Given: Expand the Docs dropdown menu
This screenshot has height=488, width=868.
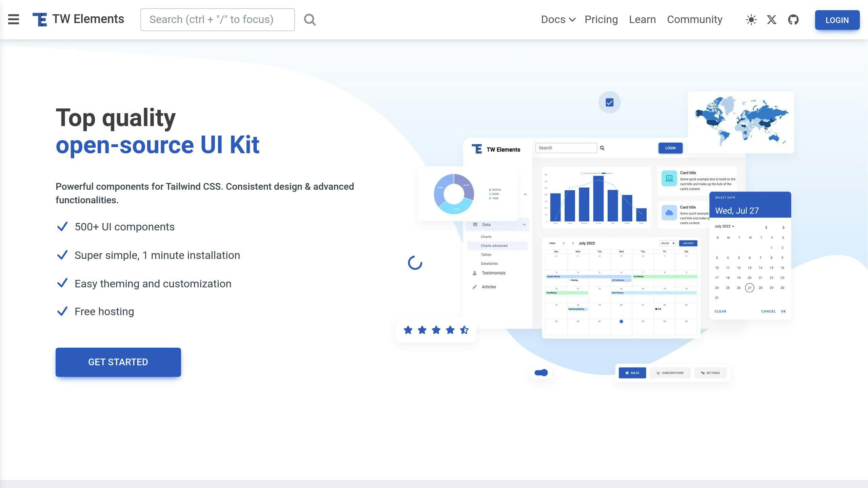Looking at the screenshot, I should [558, 20].
